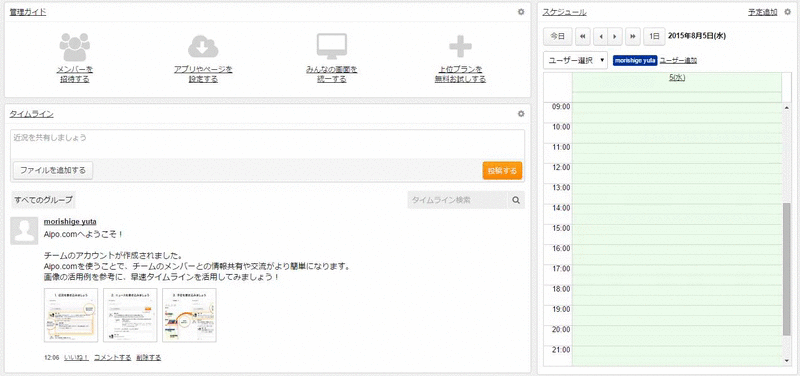Click the invite members people icon

[x=74, y=47]
